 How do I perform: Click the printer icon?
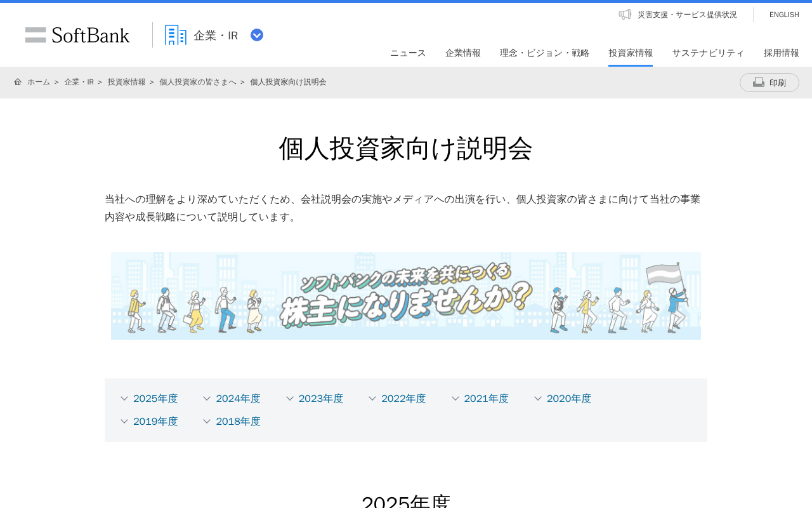click(x=759, y=83)
